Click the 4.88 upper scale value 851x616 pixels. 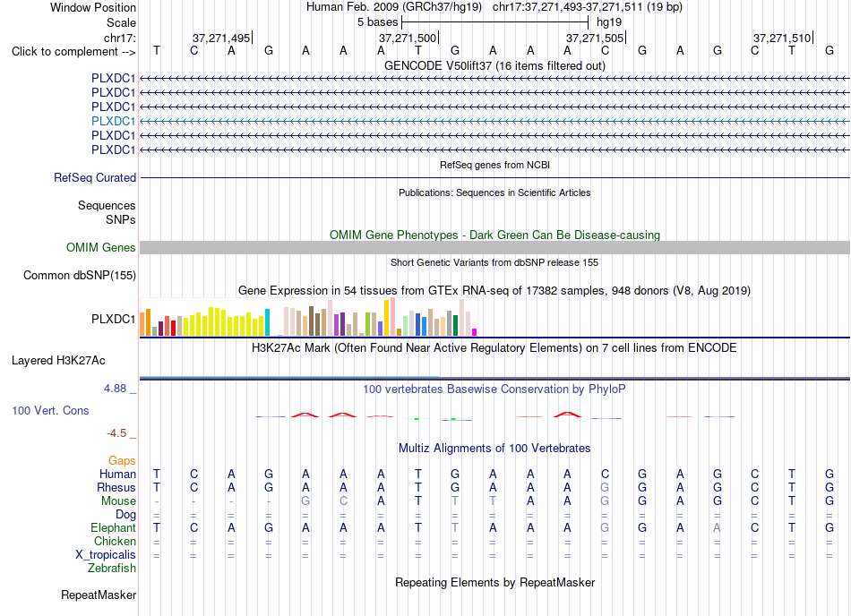[x=115, y=389]
